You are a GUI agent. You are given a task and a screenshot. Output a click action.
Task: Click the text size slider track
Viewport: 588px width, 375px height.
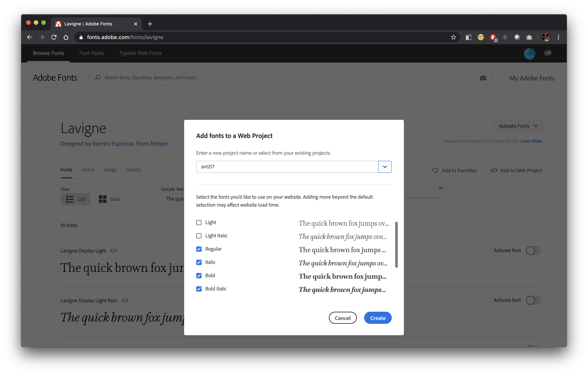(422, 198)
